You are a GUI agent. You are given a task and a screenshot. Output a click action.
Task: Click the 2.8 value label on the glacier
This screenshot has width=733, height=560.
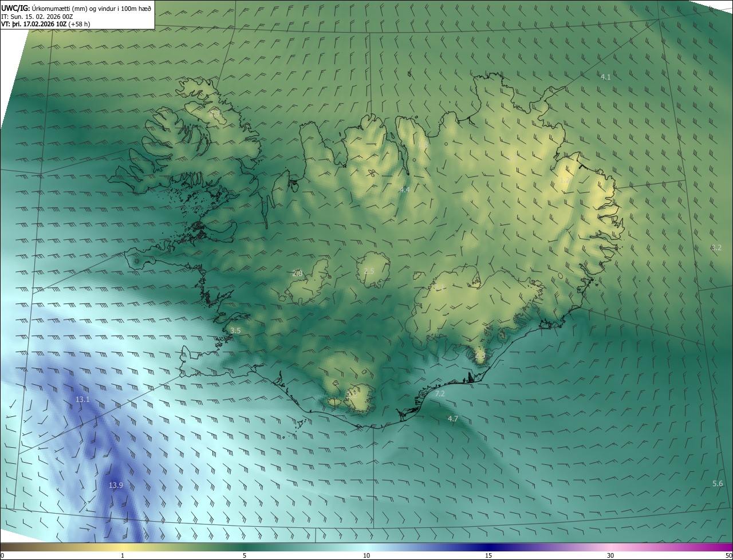(297, 274)
